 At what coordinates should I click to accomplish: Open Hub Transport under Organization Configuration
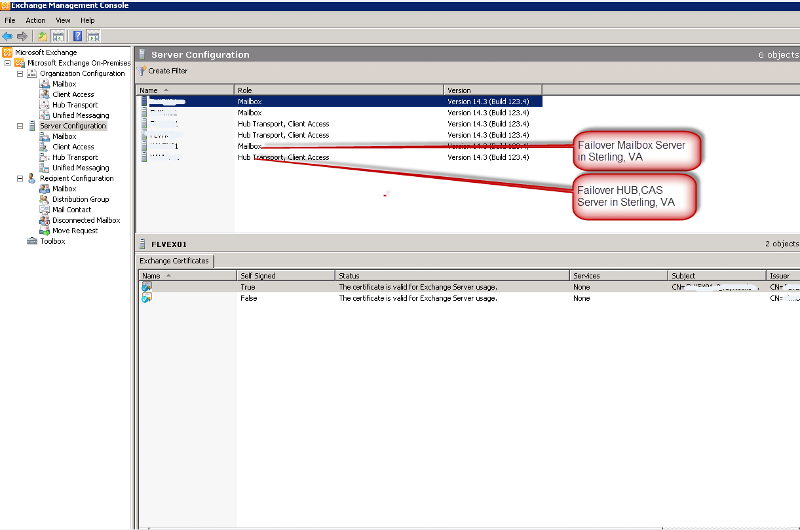pos(75,105)
